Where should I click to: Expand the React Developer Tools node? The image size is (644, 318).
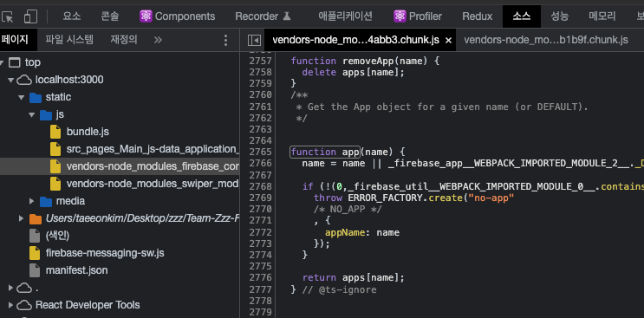10,305
